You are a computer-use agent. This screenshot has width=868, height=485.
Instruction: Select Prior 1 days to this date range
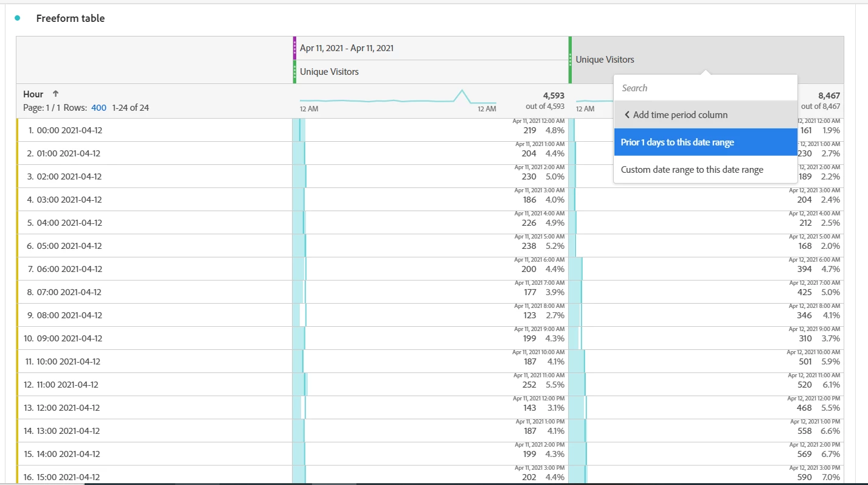pyautogui.click(x=705, y=142)
